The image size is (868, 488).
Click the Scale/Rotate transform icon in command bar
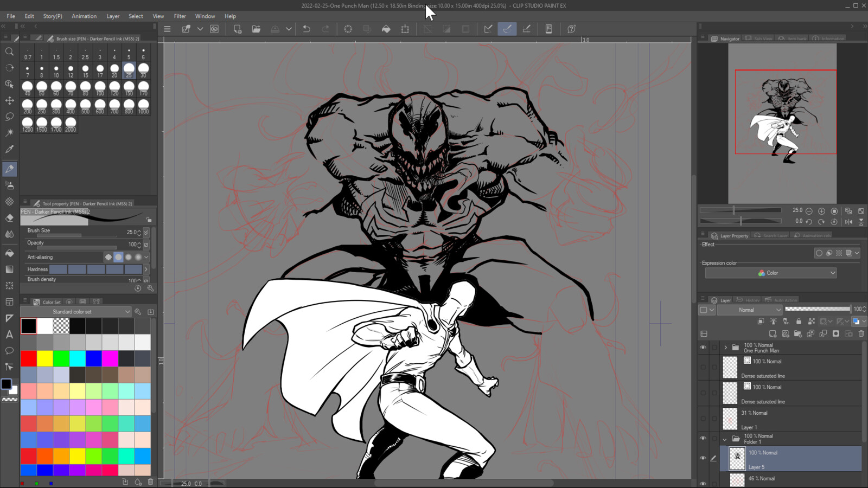click(405, 29)
